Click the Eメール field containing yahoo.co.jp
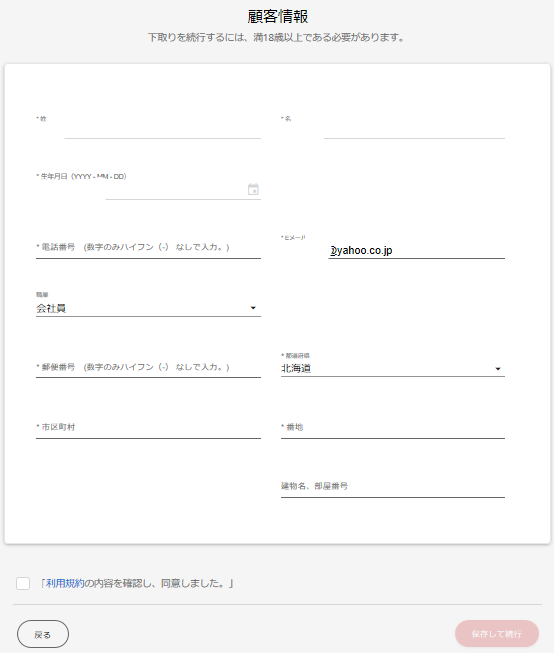The height and width of the screenshot is (653, 554). tap(417, 250)
